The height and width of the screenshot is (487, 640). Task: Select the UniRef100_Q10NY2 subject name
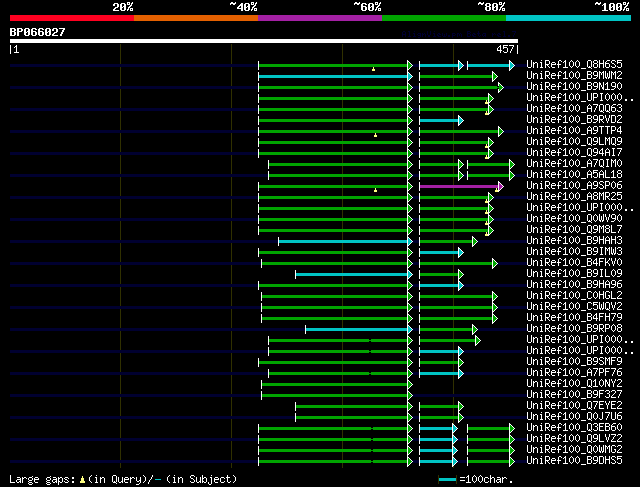point(574,384)
